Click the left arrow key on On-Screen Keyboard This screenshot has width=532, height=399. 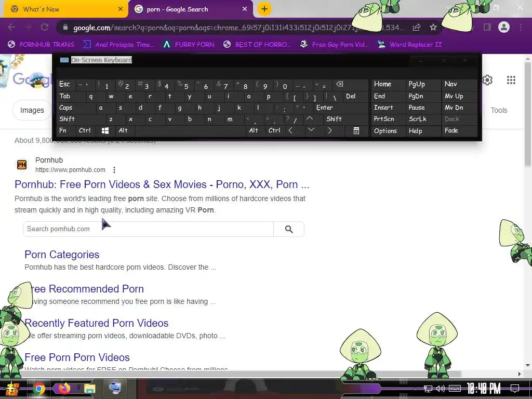coord(291,130)
